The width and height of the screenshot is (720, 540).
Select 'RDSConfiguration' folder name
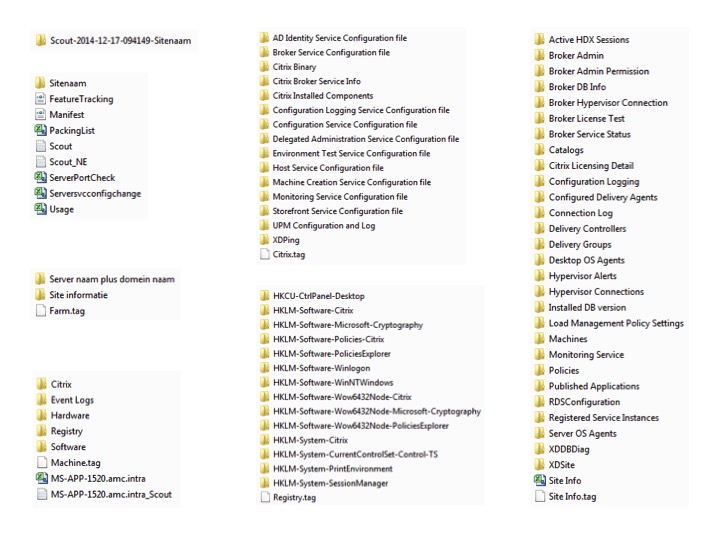[x=585, y=402]
